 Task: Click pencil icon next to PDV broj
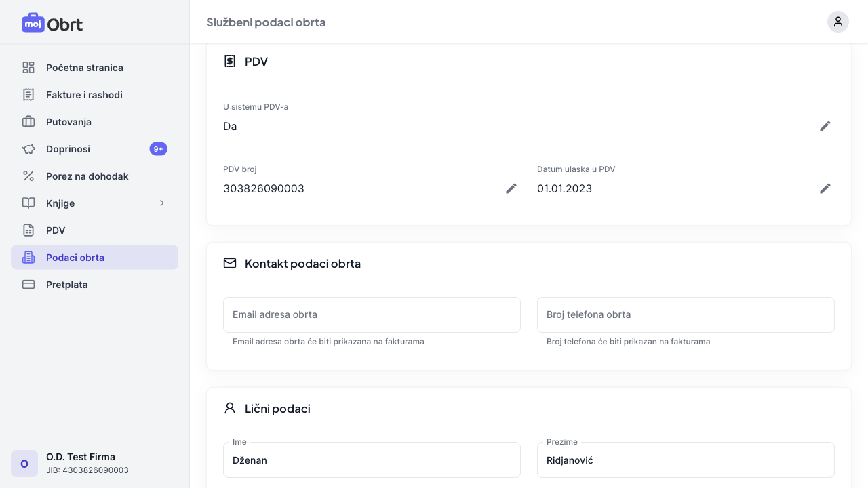point(511,188)
